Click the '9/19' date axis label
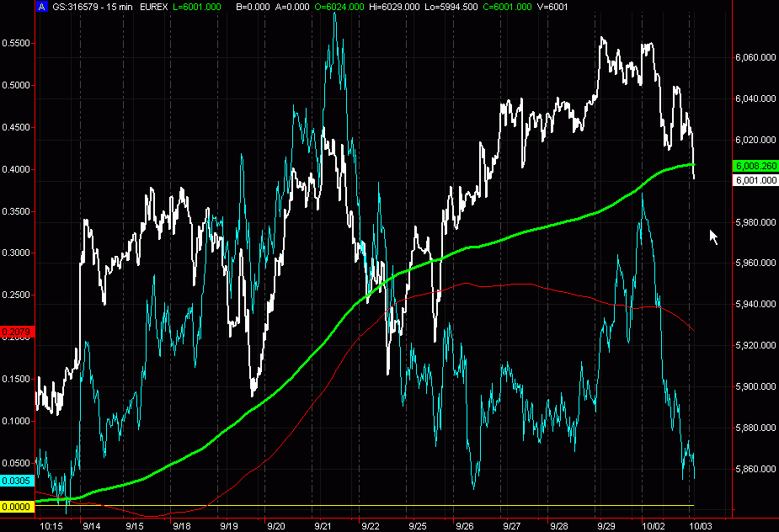The image size is (779, 532). click(x=228, y=526)
